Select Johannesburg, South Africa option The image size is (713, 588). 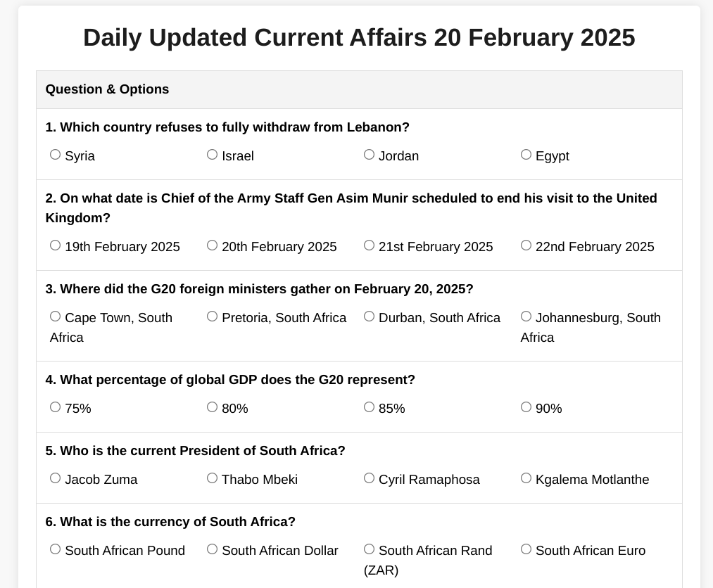(x=526, y=317)
